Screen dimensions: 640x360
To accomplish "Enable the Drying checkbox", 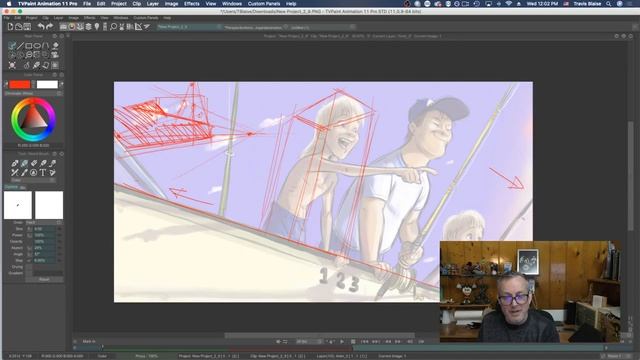I will tap(29, 267).
